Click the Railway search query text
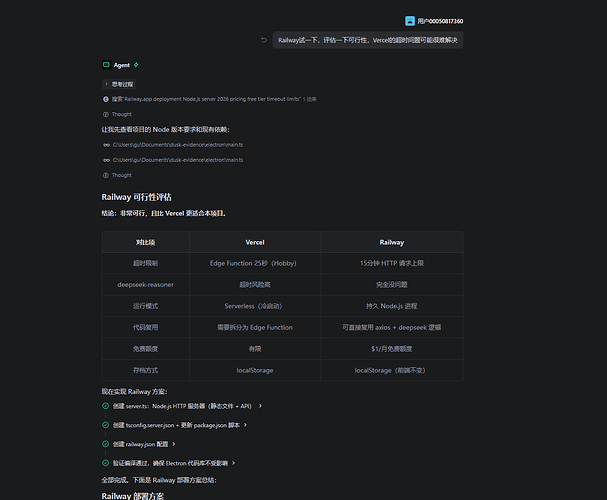Viewport: 607px width, 500px height. tap(207, 99)
